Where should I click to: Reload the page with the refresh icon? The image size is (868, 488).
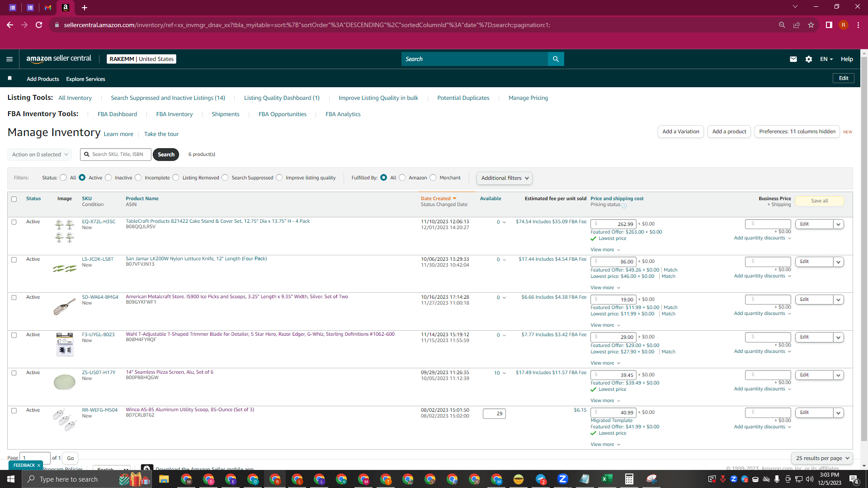tap(39, 25)
